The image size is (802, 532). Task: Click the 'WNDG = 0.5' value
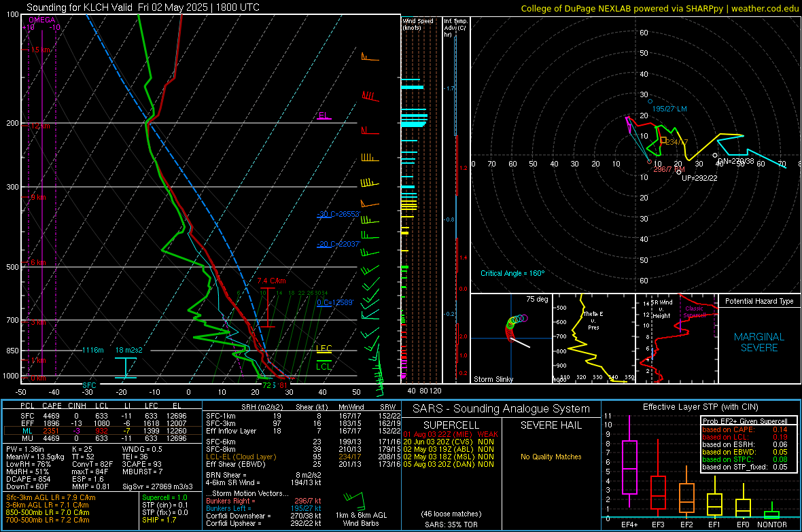click(x=141, y=449)
